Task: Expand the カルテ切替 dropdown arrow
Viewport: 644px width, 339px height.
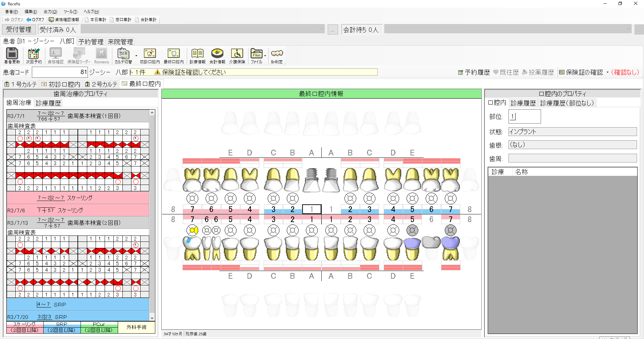Action: click(x=136, y=56)
